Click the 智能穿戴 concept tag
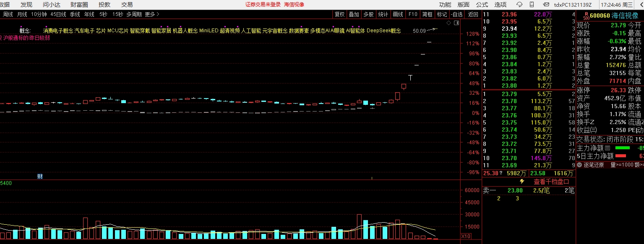The width and height of the screenshot is (644, 244). (x=140, y=31)
